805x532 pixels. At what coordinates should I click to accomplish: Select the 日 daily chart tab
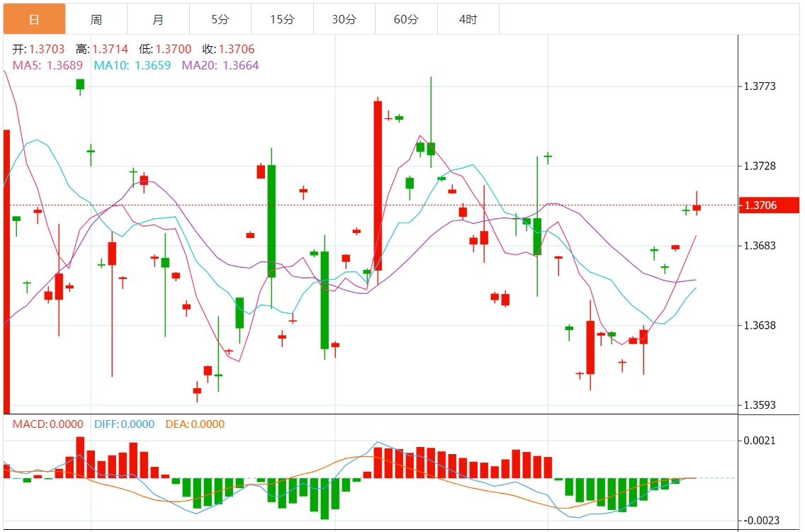35,19
